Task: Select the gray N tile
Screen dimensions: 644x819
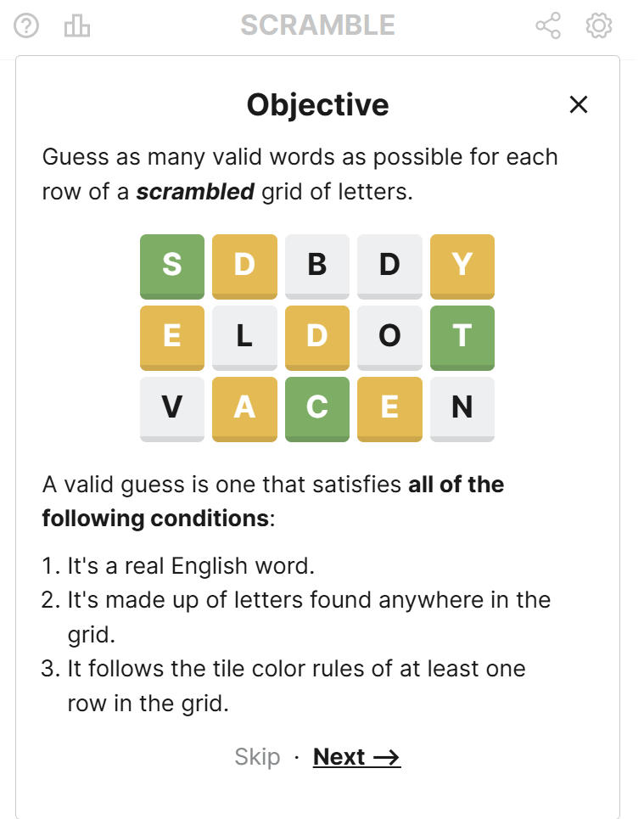Action: [462, 408]
